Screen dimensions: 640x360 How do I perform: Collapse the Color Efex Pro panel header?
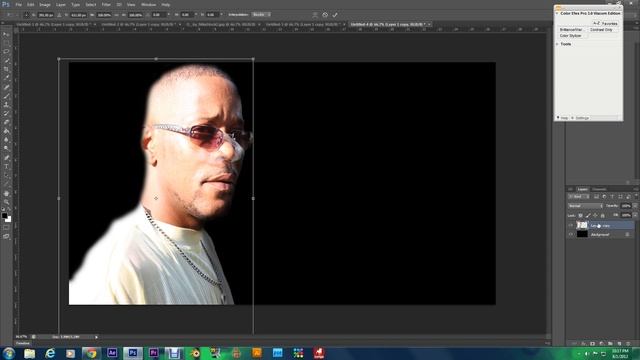pyautogui.click(x=557, y=13)
